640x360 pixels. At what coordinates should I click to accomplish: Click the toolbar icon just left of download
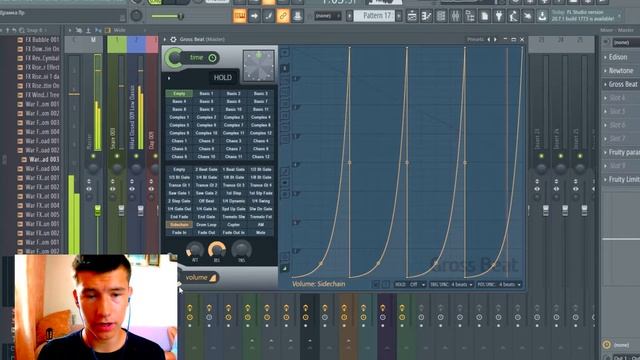(528, 16)
